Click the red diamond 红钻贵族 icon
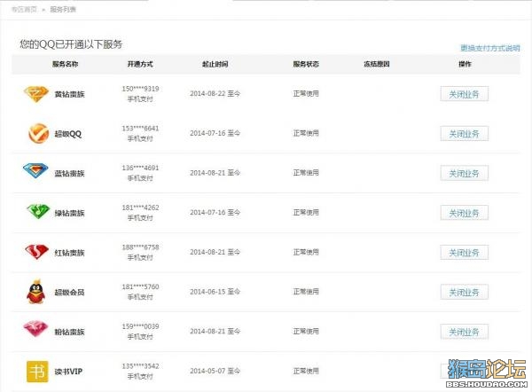This screenshot has width=532, height=392. click(x=36, y=252)
